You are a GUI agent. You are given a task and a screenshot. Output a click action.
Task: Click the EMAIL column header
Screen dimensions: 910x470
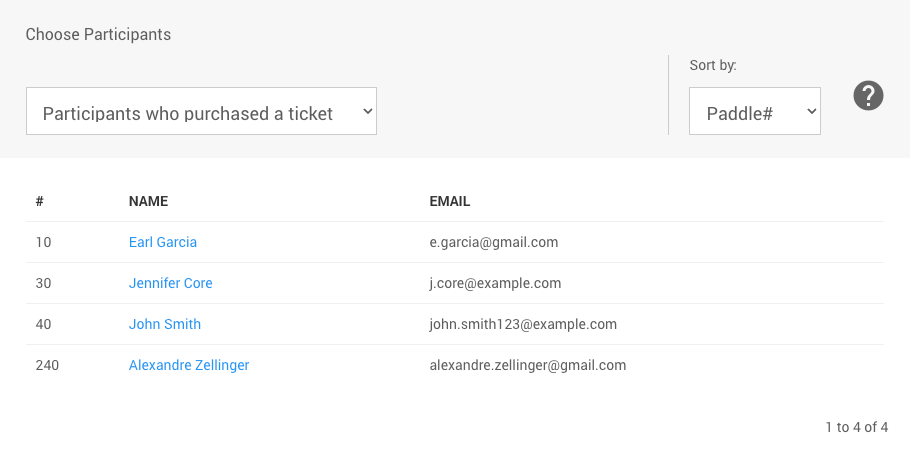(450, 201)
